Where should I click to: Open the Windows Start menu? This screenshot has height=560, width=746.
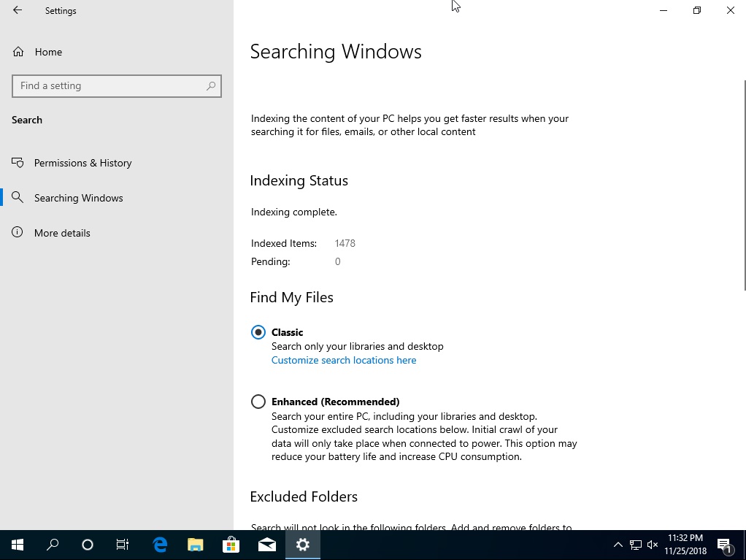[18, 545]
